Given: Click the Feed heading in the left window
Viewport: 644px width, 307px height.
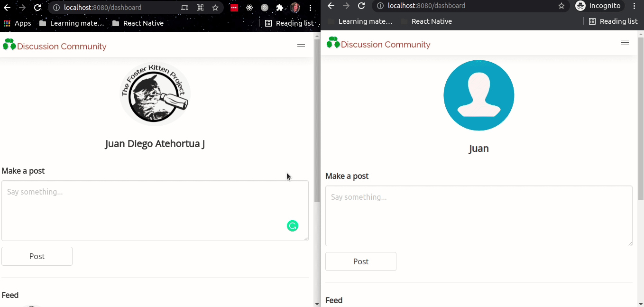Looking at the screenshot, I should pos(10,295).
